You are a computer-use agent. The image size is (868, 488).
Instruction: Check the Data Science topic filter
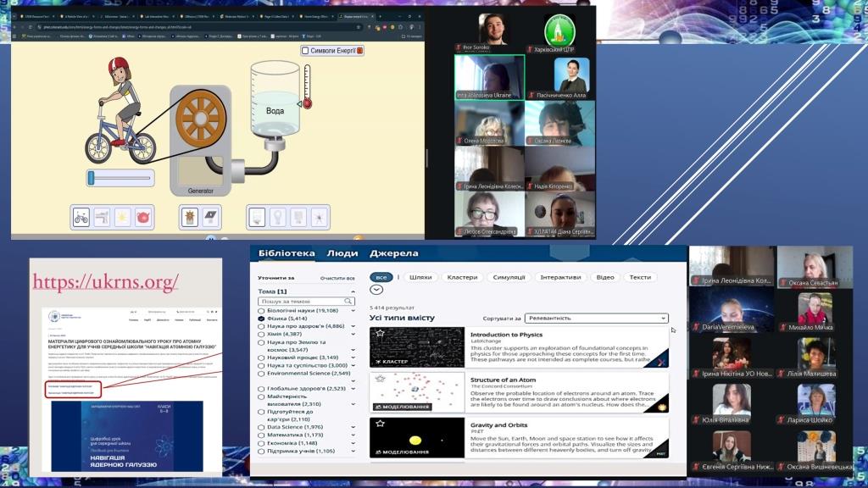261,427
